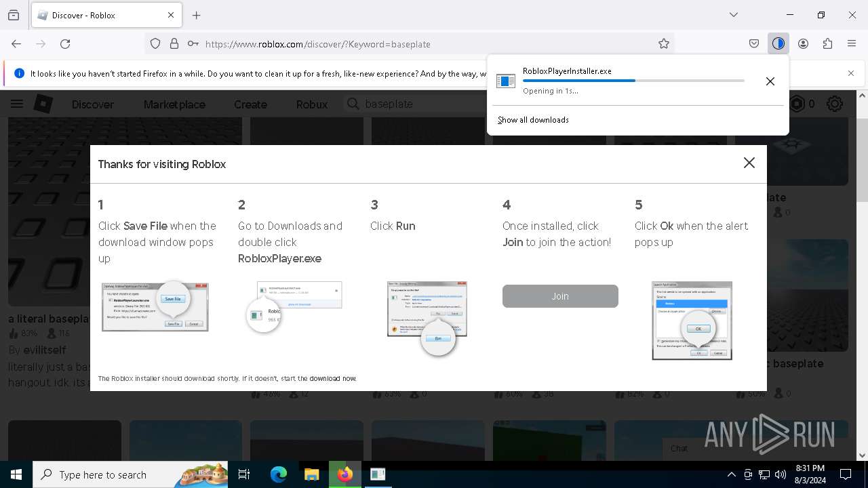View site security padlock info
The height and width of the screenshot is (488, 868).
174,43
